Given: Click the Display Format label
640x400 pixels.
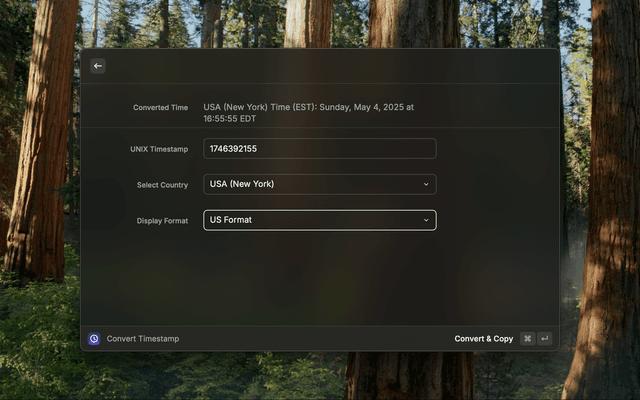Looking at the screenshot, I should [162, 221].
